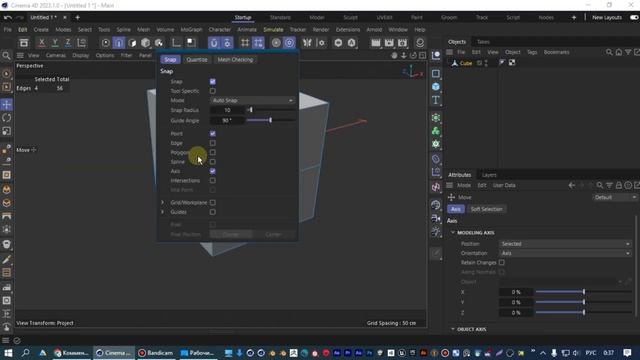Open the search magnifier in the left toolbar
This screenshot has width=640, height=360.
tap(7, 56)
